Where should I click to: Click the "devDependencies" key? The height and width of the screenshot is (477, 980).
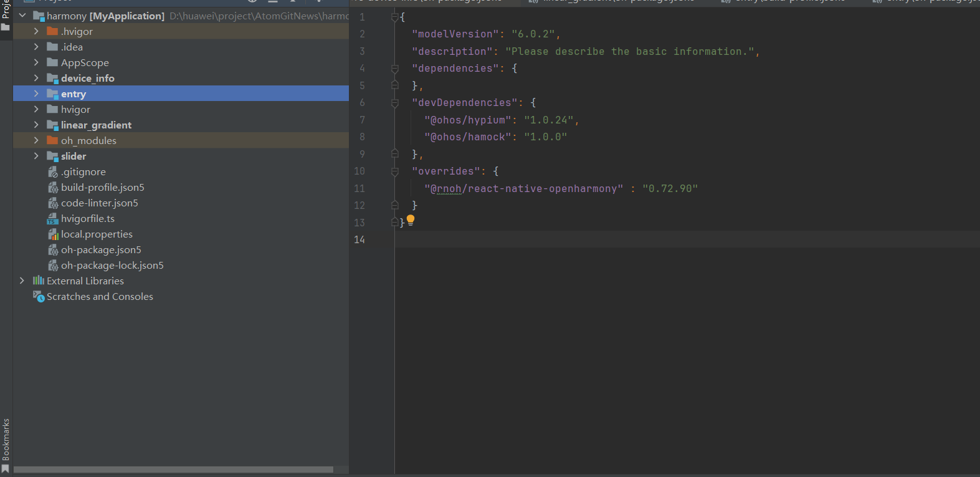click(x=464, y=103)
